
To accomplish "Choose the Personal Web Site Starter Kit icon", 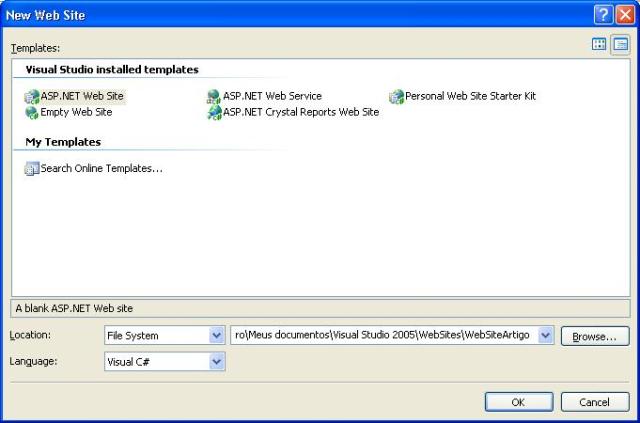I will 396,97.
